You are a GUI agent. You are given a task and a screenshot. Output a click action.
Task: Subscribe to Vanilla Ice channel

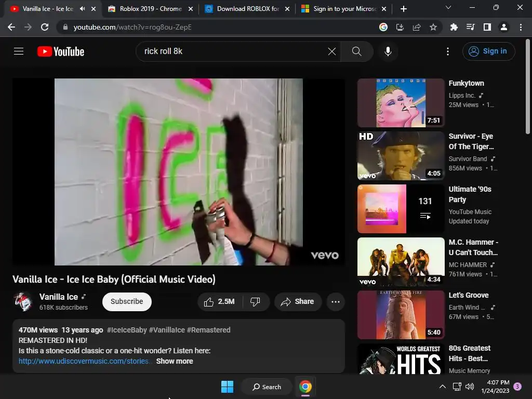tap(127, 302)
